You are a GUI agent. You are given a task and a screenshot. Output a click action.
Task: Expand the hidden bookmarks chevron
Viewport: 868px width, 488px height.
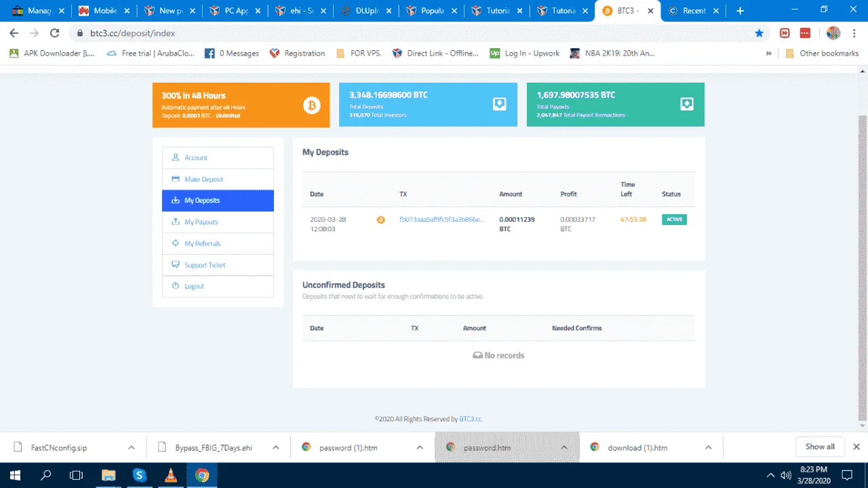pyautogui.click(x=768, y=54)
